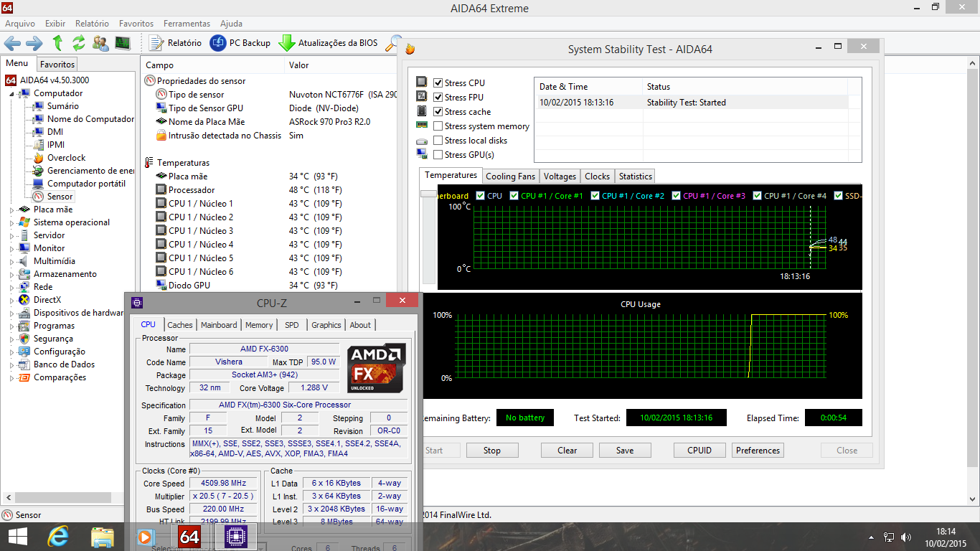Expand Rede tree node
Image resolution: width=980 pixels, height=551 pixels.
coord(11,287)
